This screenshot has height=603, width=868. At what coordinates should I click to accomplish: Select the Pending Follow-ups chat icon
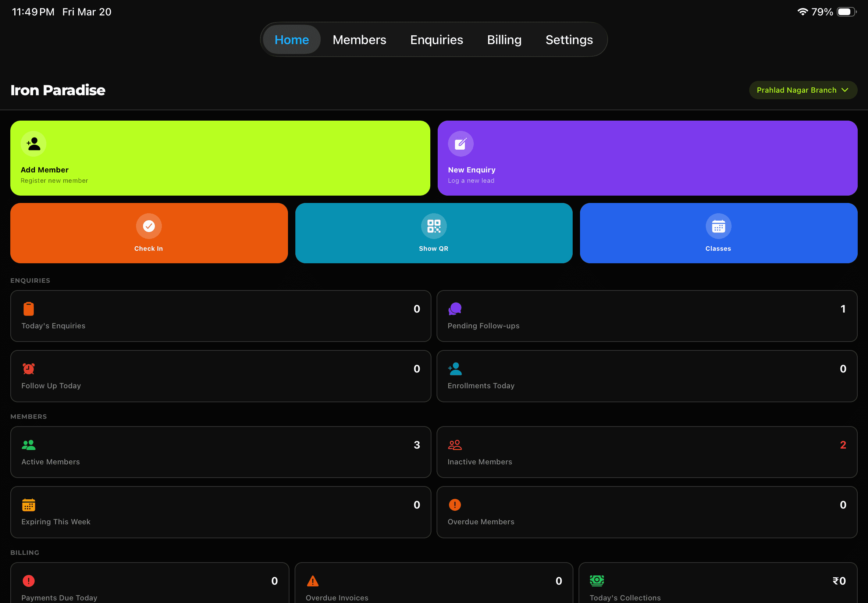(x=455, y=308)
